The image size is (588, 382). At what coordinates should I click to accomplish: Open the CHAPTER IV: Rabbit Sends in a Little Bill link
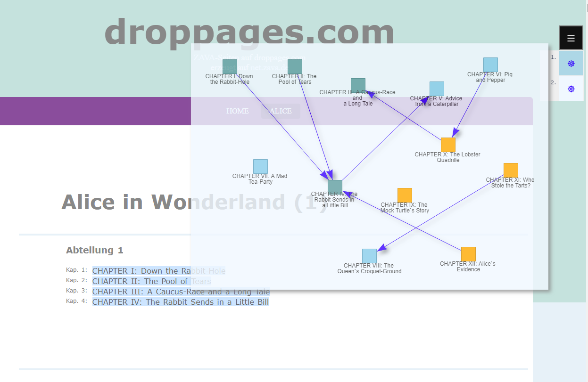(181, 302)
